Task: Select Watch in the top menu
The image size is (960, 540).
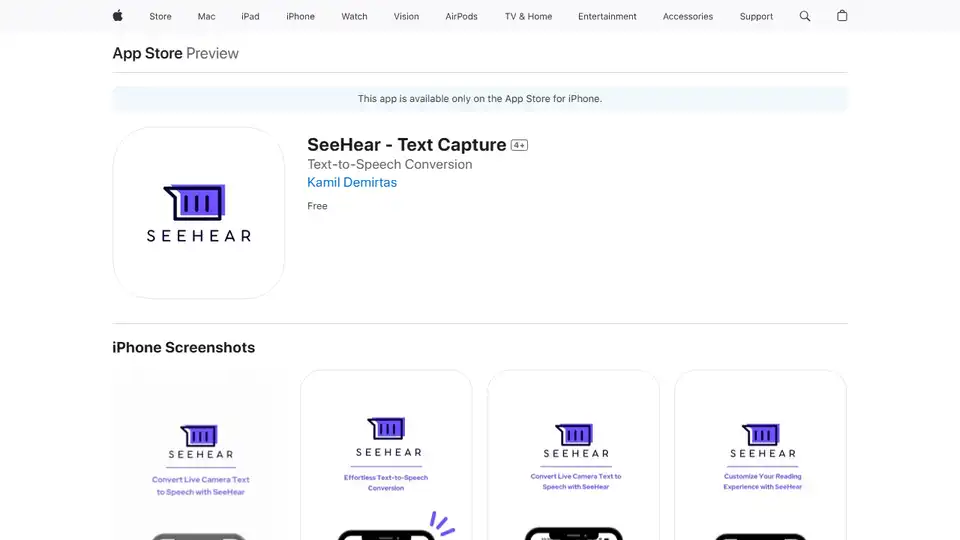Action: (354, 16)
